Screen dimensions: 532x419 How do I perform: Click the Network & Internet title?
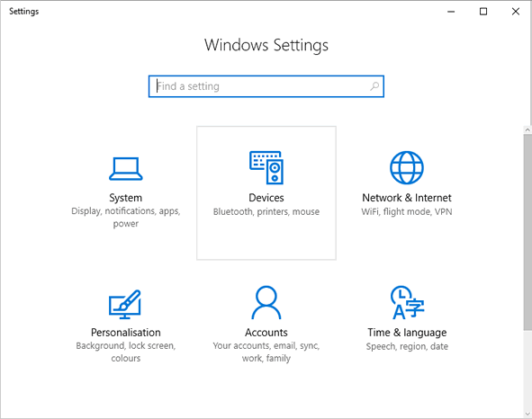[407, 198]
